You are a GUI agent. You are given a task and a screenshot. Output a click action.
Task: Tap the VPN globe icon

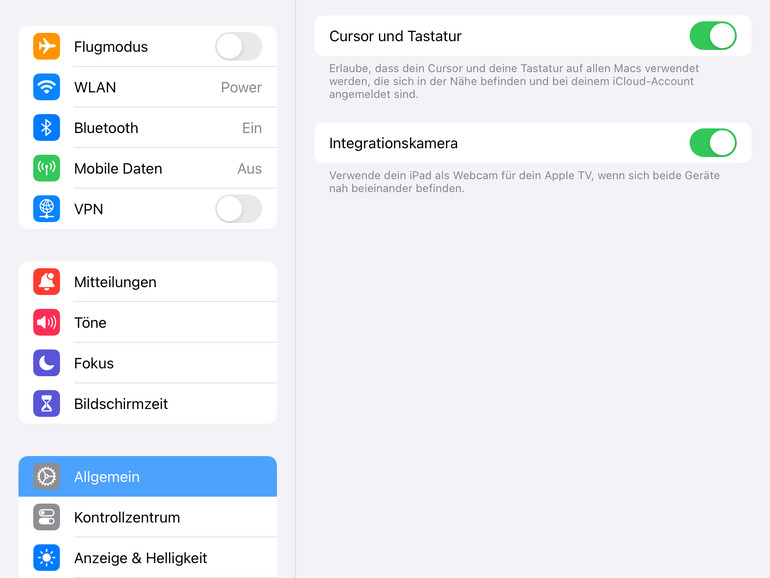47,209
